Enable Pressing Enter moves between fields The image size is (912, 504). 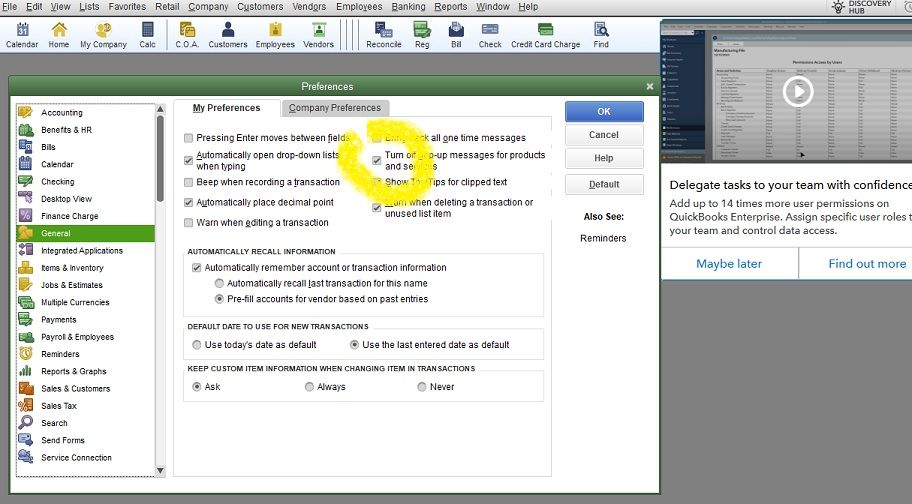[x=188, y=138]
